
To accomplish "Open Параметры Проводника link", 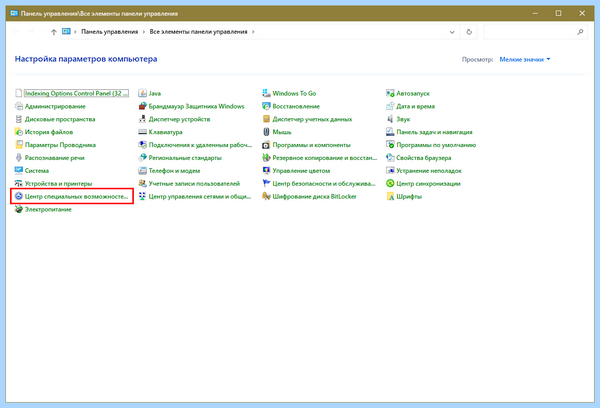I will [60, 145].
